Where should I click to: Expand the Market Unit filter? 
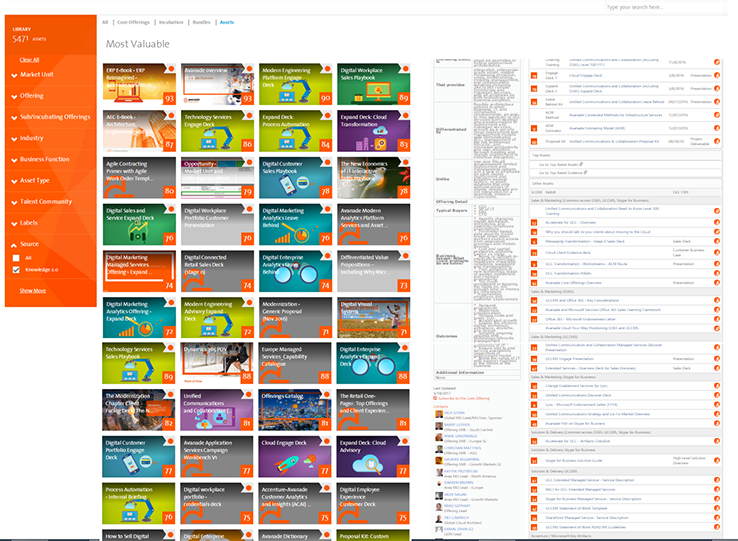point(36,74)
